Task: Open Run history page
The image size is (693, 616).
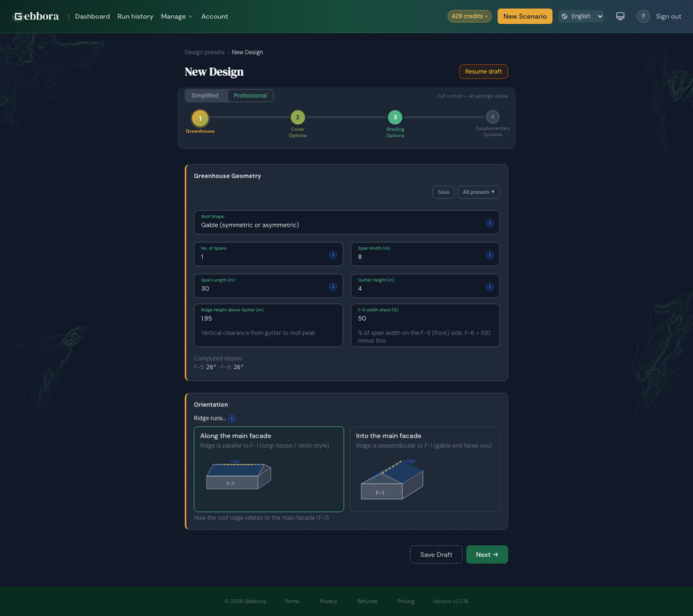Action: pos(135,17)
